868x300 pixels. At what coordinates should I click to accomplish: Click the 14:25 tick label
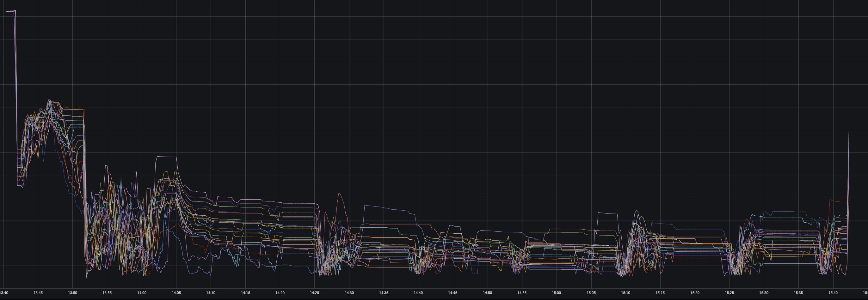(x=314, y=293)
